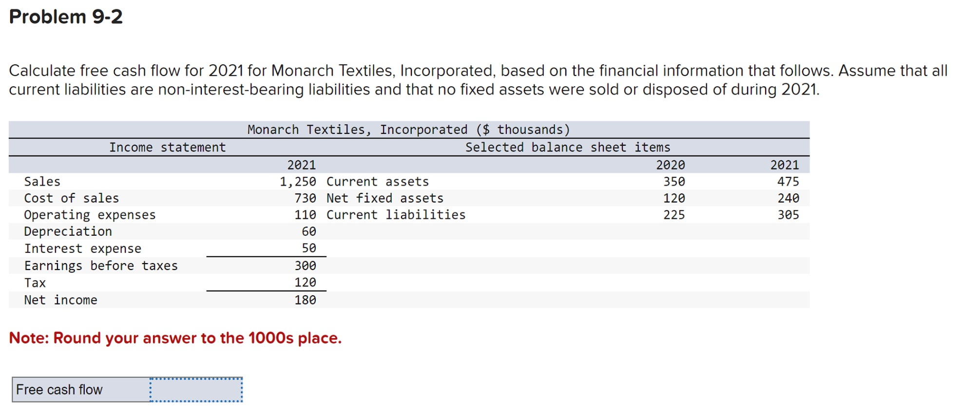The height and width of the screenshot is (420, 980).
Task: Click the Selected balance sheet items header
Action: click(568, 147)
